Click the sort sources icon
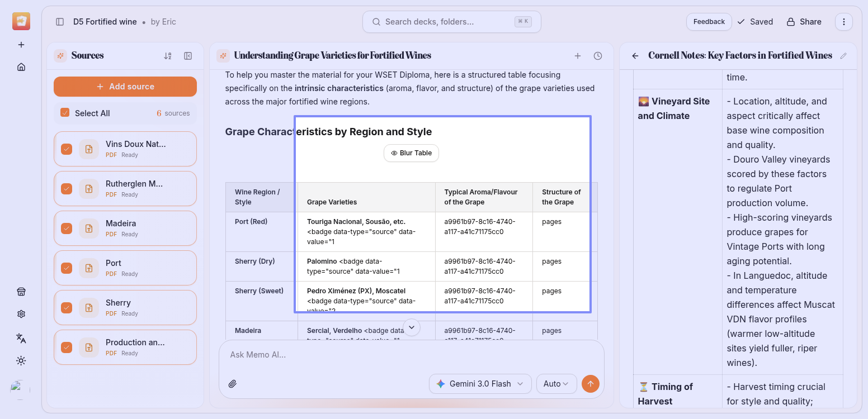This screenshot has height=419, width=868. point(168,56)
